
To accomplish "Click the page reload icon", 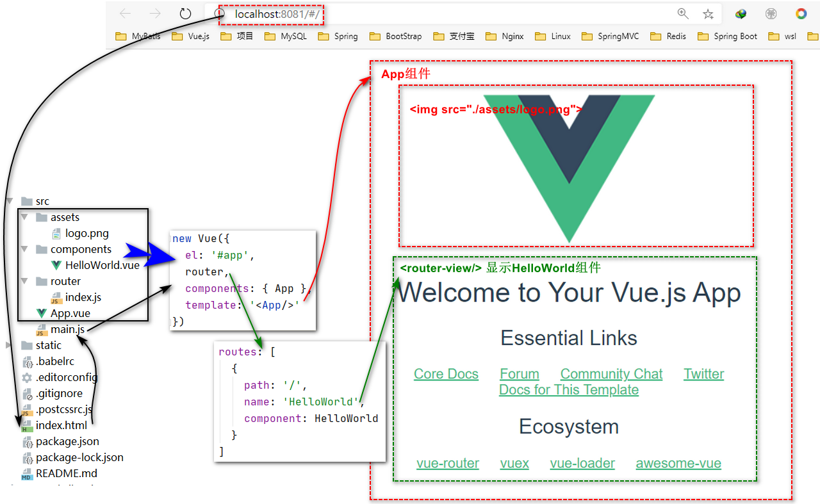I will pyautogui.click(x=185, y=13).
